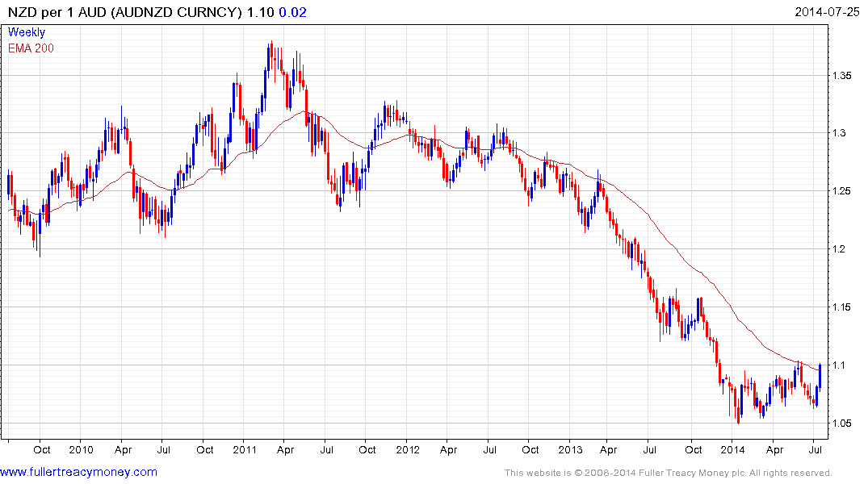
Task: Click the 'Weekly' legend label
Action: (x=26, y=32)
